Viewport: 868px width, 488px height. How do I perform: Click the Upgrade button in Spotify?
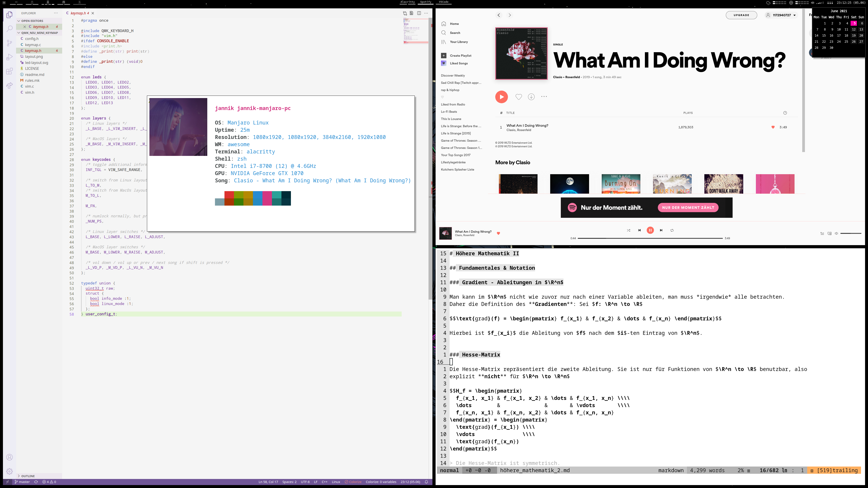[x=741, y=15]
